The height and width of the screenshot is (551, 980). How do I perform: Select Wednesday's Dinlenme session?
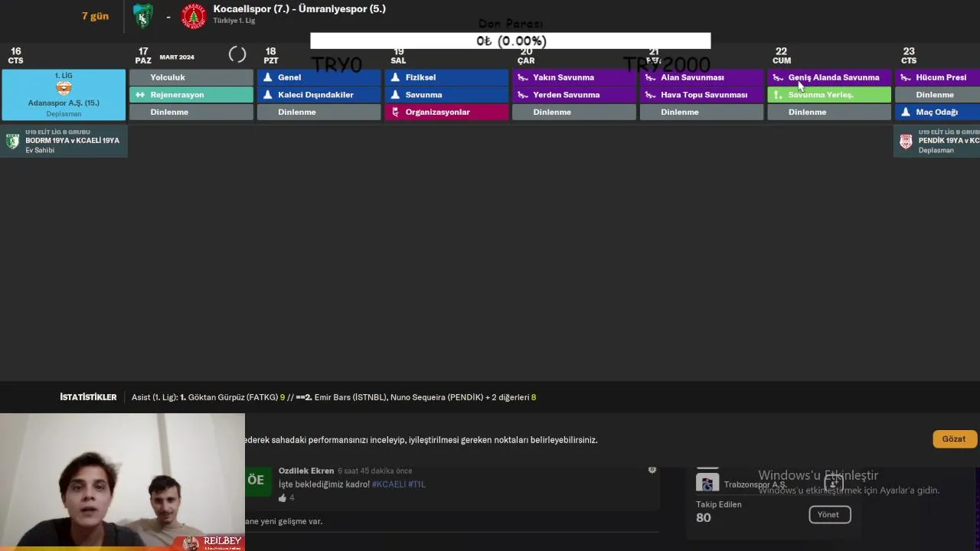574,112
